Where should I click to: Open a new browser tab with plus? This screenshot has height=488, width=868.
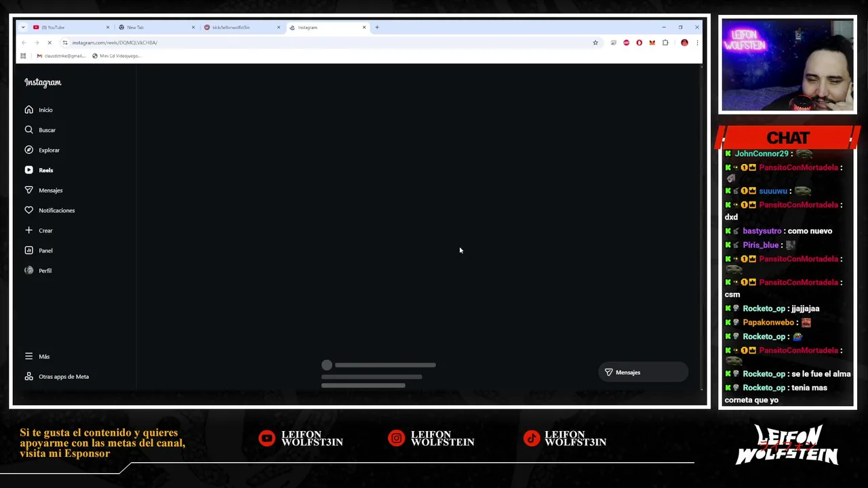coord(377,27)
